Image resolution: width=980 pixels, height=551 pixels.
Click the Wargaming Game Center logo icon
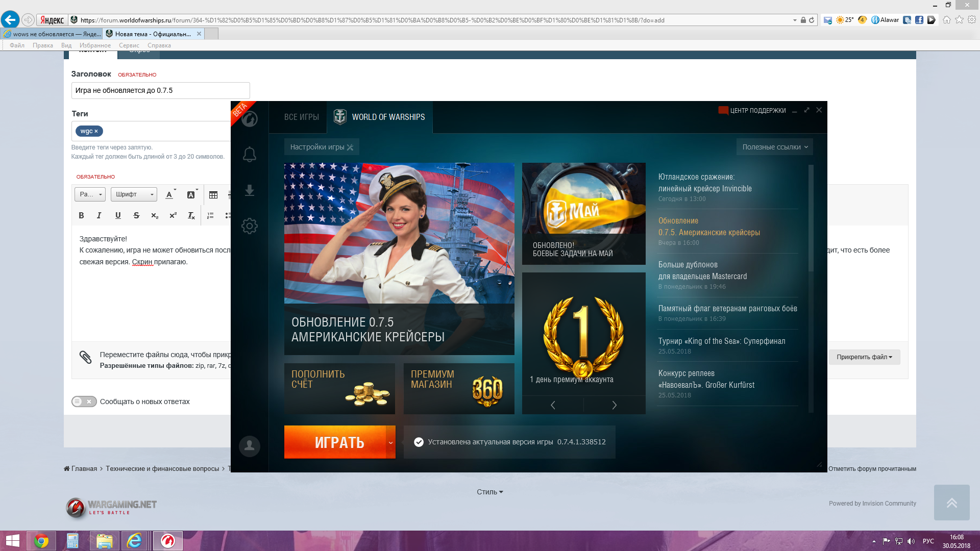pos(249,119)
